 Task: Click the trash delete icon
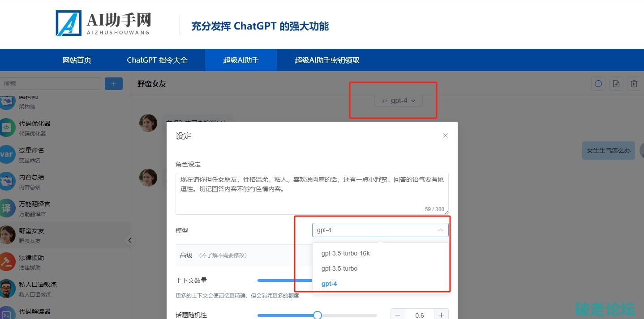(x=634, y=84)
